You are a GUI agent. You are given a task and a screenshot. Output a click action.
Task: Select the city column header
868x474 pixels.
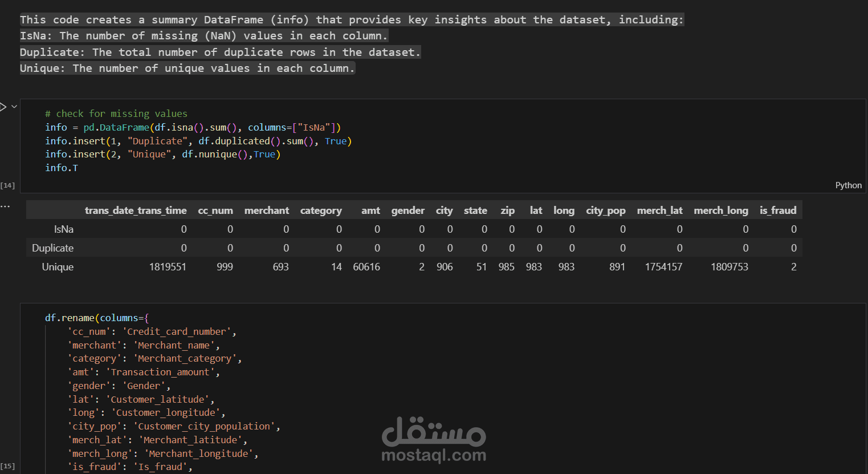(445, 210)
